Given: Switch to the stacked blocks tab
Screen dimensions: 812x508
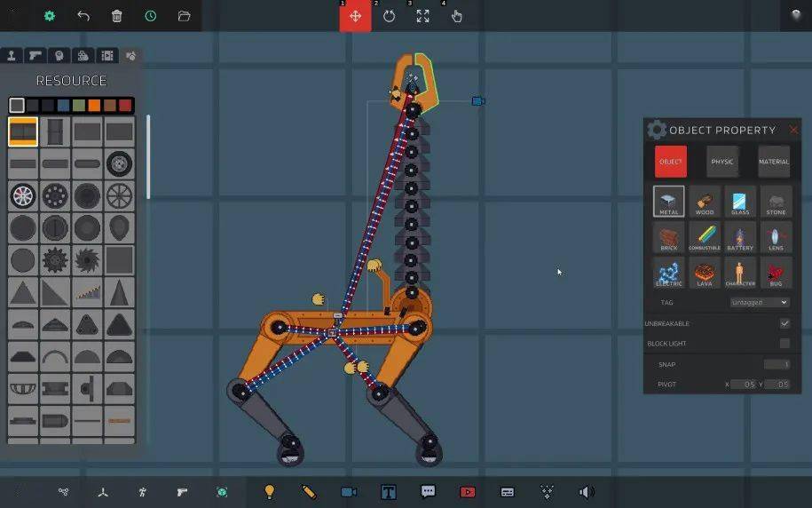Looking at the screenshot, I should coord(83,55).
